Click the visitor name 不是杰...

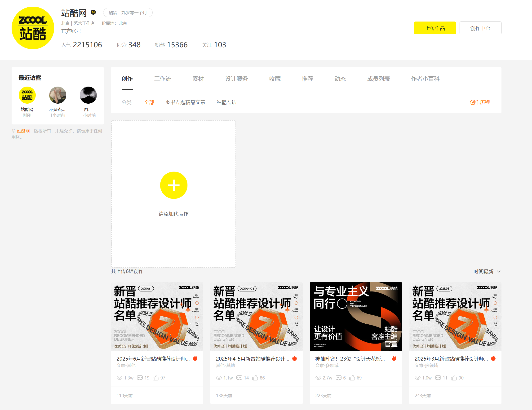pos(57,110)
